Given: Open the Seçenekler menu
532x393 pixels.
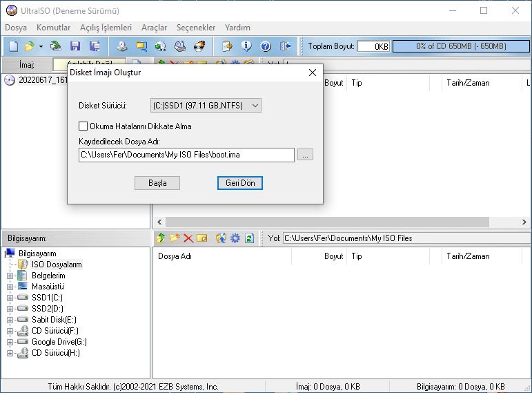Looking at the screenshot, I should tap(196, 28).
